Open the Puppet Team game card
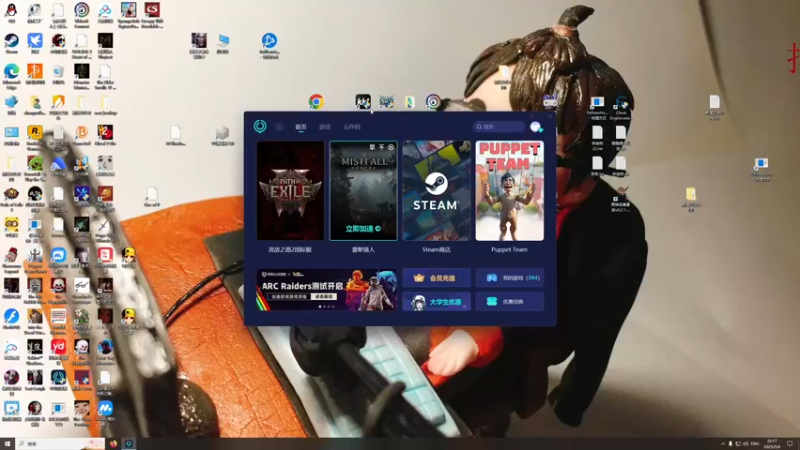 509,191
